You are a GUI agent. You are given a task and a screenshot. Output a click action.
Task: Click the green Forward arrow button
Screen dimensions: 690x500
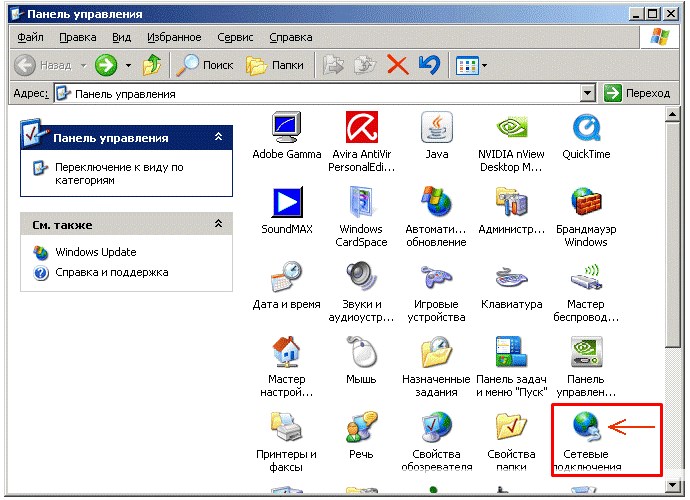click(106, 65)
